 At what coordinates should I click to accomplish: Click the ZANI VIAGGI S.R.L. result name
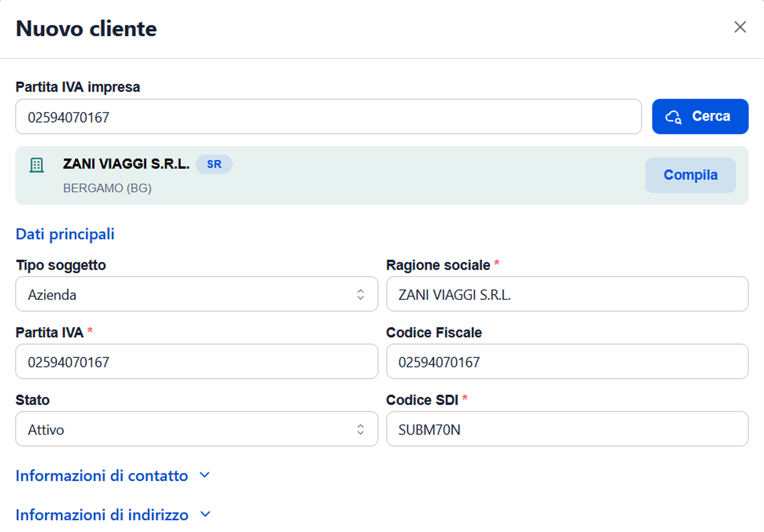(x=126, y=164)
